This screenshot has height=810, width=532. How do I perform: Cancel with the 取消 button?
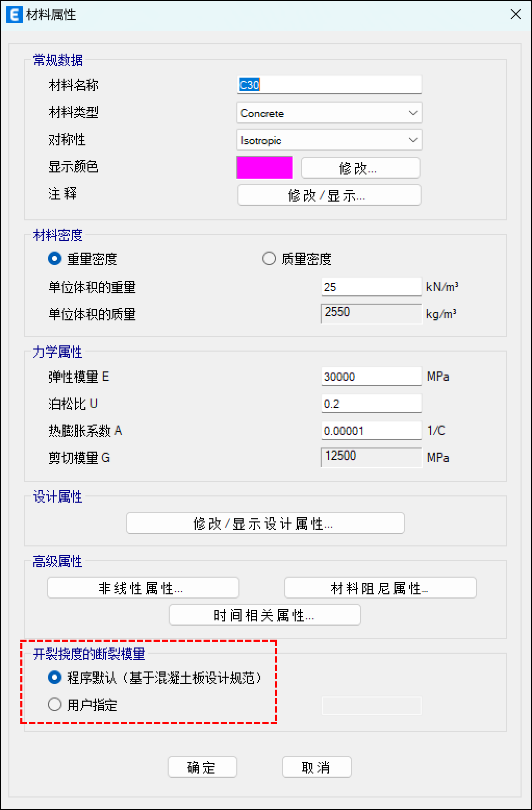316,767
